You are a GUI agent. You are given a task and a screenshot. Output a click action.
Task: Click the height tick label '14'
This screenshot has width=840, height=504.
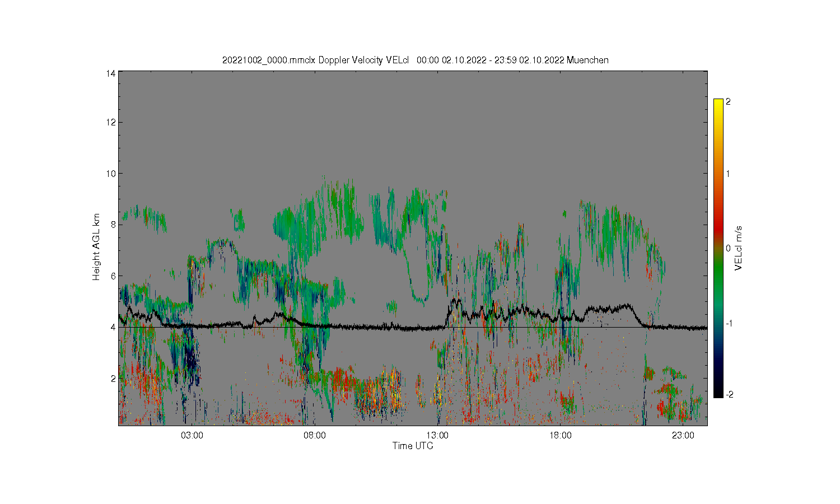[x=111, y=73]
